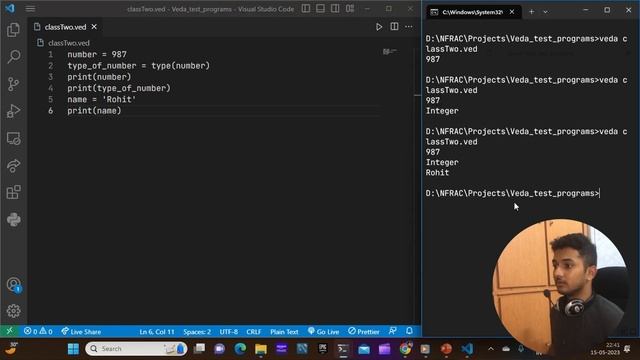
Task: Open the Mail app from the taskbar
Action: pyautogui.click(x=364, y=349)
